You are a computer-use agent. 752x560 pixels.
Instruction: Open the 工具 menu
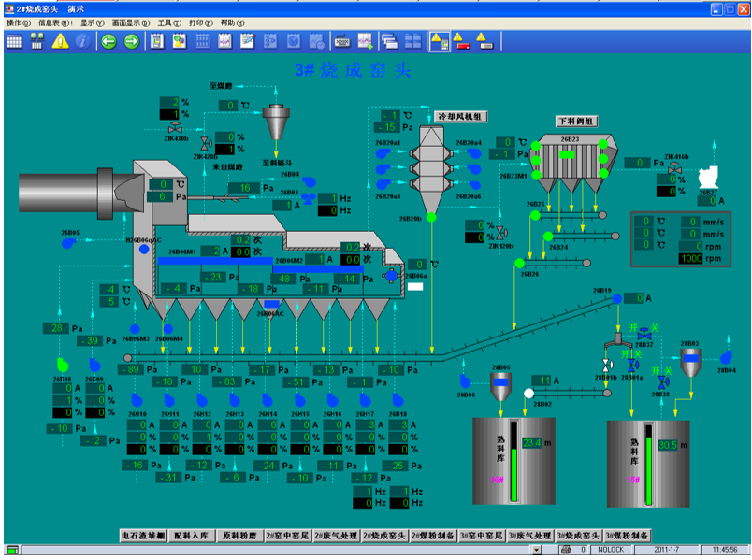click(x=169, y=22)
